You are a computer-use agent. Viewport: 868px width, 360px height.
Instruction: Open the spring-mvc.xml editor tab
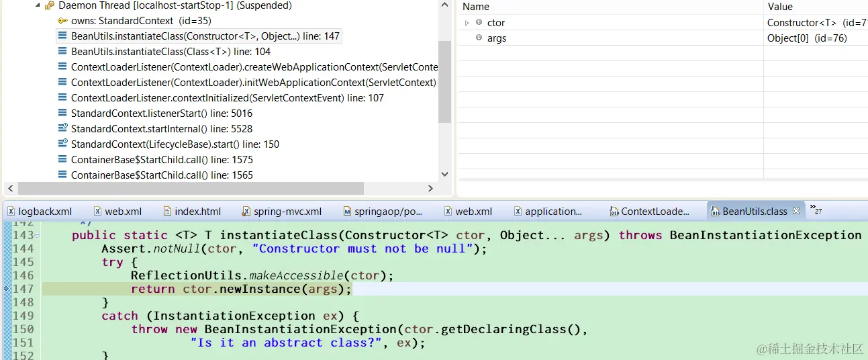(287, 211)
